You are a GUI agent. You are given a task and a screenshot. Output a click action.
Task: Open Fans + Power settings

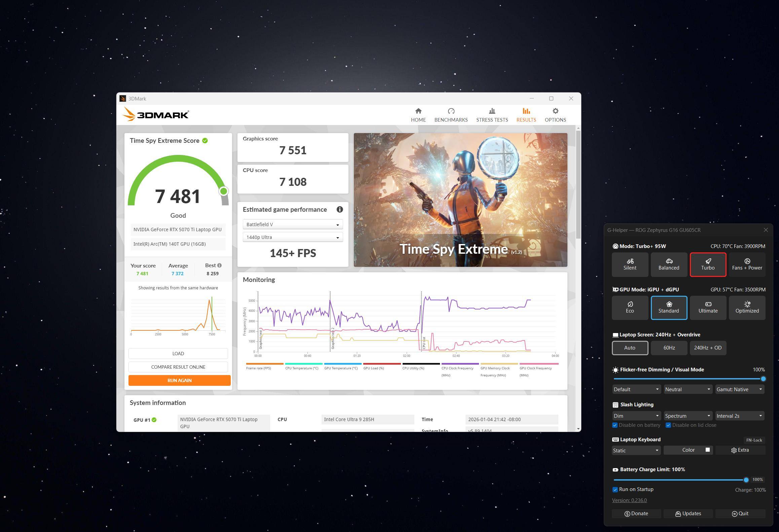747,264
